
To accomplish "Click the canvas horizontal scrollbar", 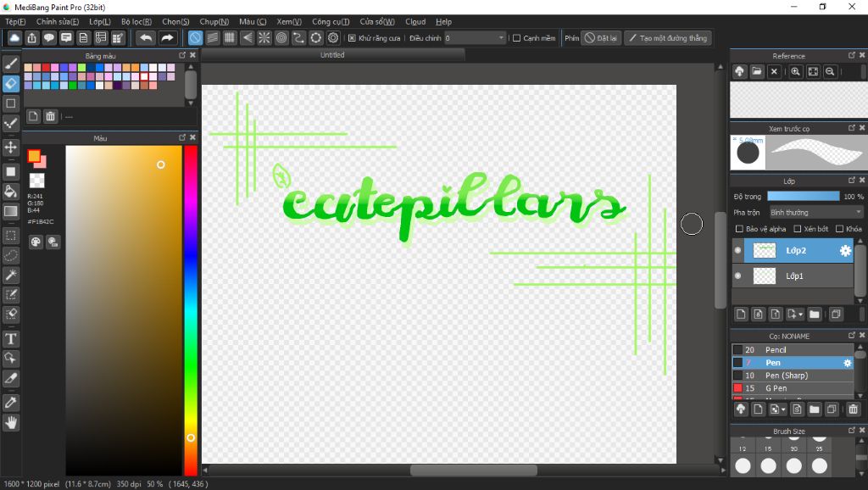I will (473, 470).
